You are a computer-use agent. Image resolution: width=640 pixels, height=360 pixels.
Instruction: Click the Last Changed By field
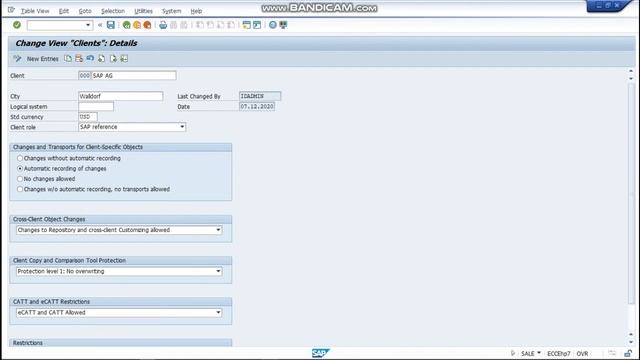(260, 96)
